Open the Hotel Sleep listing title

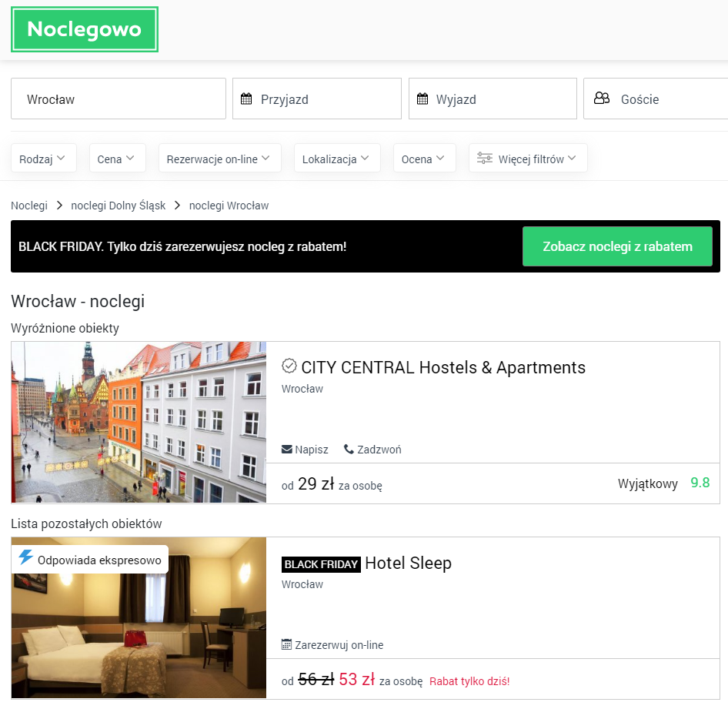point(408,563)
